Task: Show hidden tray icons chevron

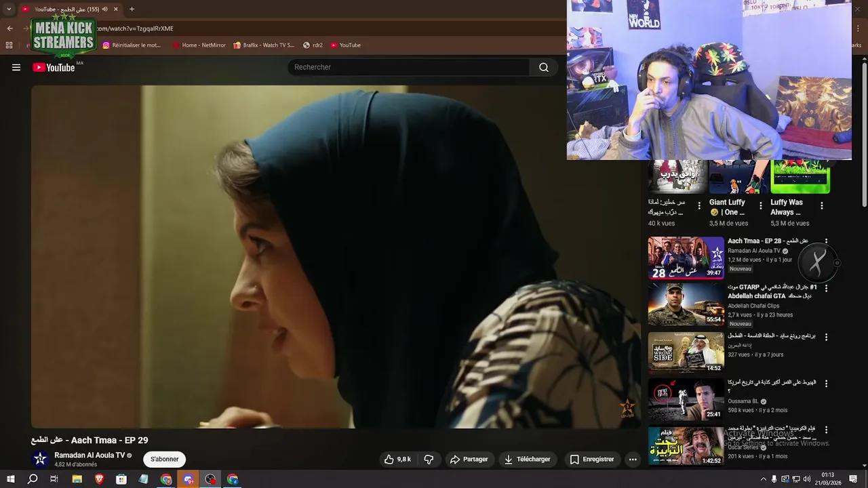Action: 764,479
